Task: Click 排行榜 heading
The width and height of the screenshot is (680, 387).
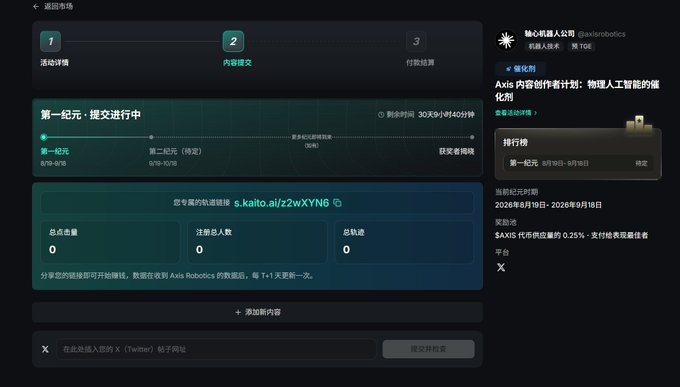Action: tap(515, 142)
